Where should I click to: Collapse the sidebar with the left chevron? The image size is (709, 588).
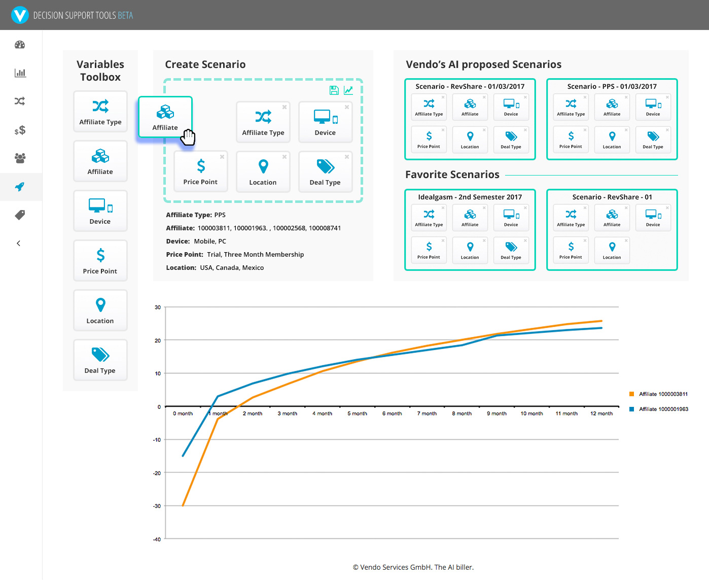pyautogui.click(x=19, y=244)
